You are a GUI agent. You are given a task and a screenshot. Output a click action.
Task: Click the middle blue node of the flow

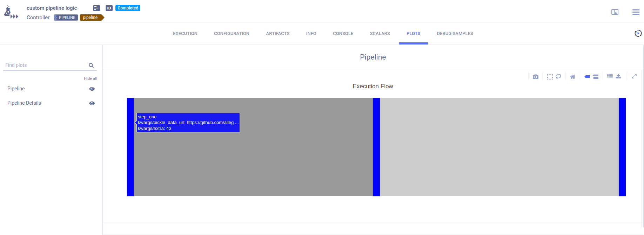[x=376, y=147]
